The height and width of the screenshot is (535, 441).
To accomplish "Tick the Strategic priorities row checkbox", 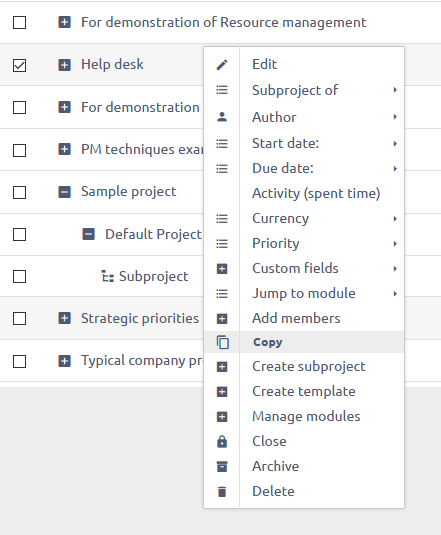I will pos(19,318).
